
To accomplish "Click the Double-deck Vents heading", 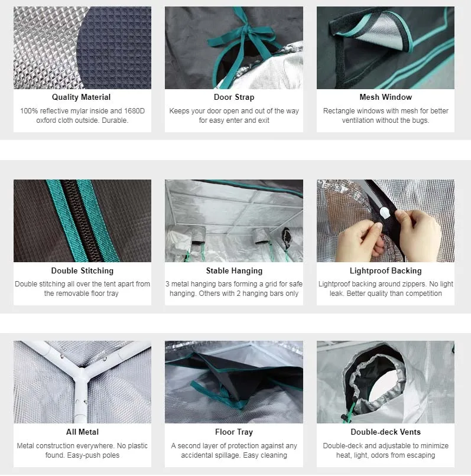I will [x=386, y=432].
